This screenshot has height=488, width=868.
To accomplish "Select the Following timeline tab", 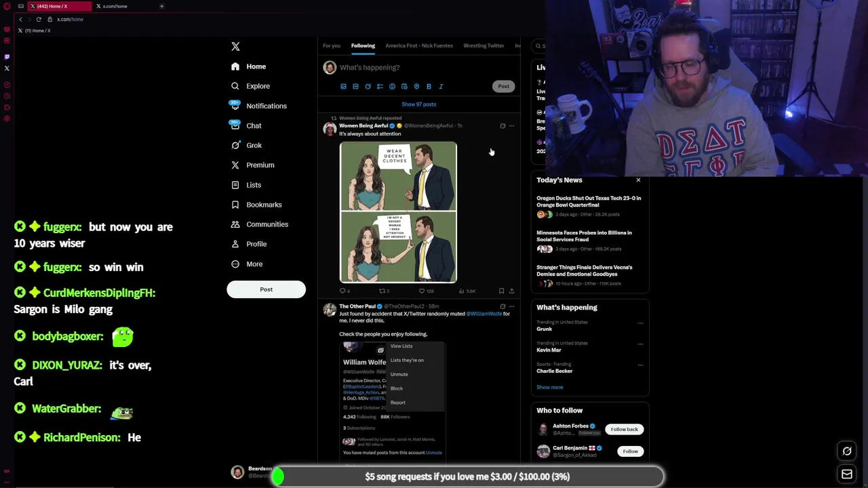I will [x=363, y=45].
